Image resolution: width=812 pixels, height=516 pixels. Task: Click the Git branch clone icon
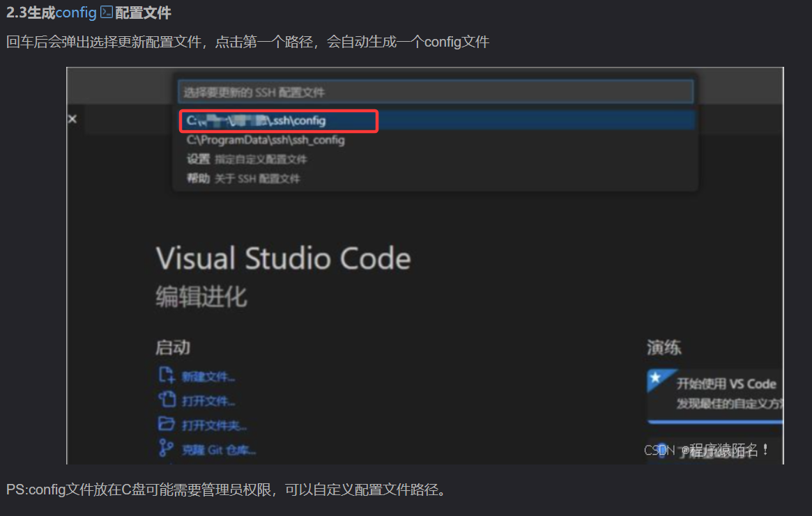(166, 448)
